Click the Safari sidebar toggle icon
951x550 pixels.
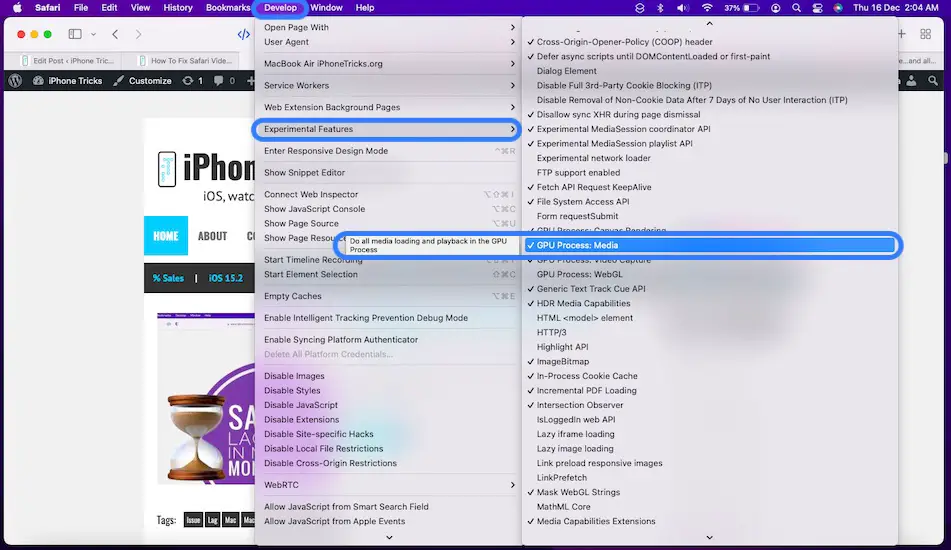click(76, 34)
